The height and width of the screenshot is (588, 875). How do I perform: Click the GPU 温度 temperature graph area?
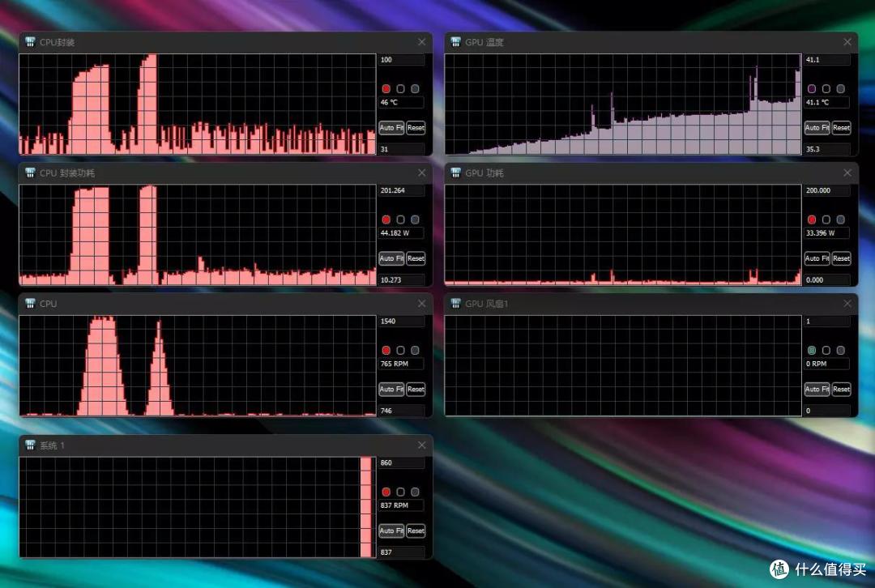(x=623, y=104)
